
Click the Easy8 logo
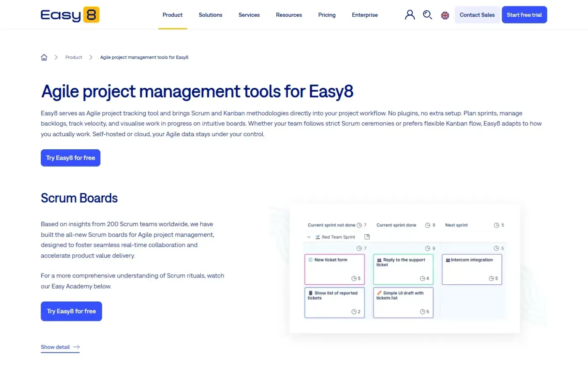tap(70, 15)
